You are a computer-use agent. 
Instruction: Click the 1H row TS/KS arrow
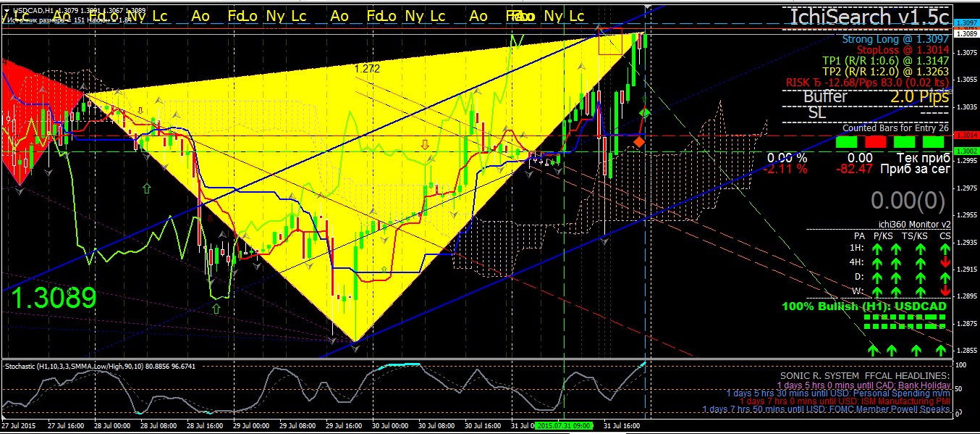[x=921, y=248]
